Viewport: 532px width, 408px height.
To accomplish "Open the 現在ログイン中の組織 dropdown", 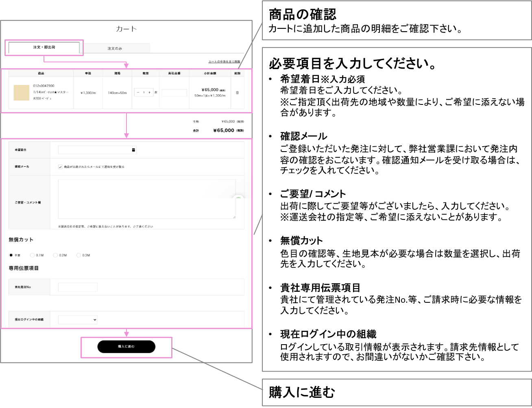I will (78, 320).
